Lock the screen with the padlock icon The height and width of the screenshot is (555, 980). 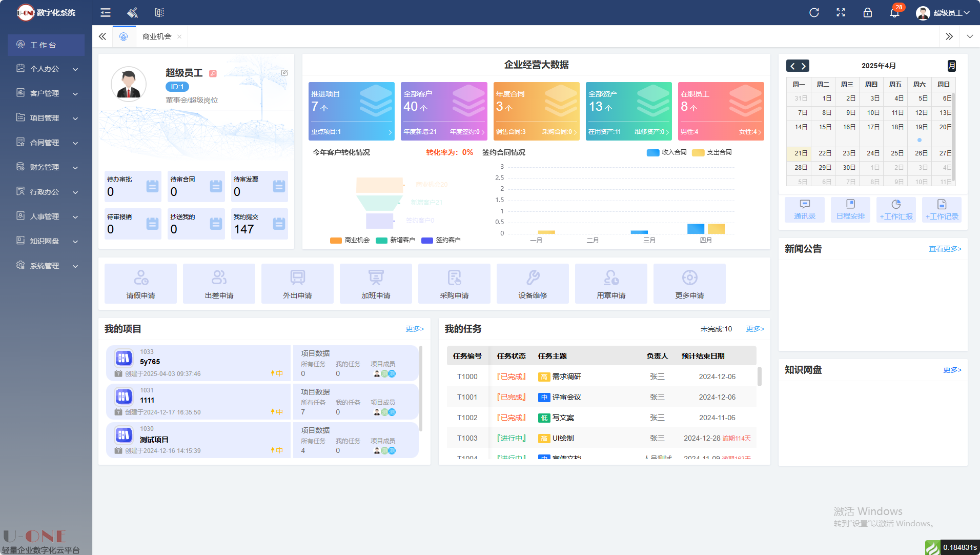tap(867, 12)
